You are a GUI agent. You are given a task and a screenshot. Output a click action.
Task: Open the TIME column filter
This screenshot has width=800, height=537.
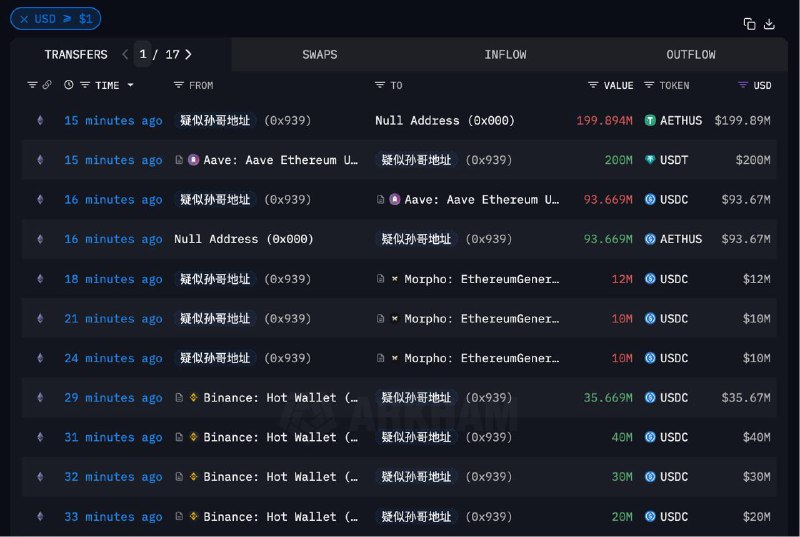click(85, 85)
